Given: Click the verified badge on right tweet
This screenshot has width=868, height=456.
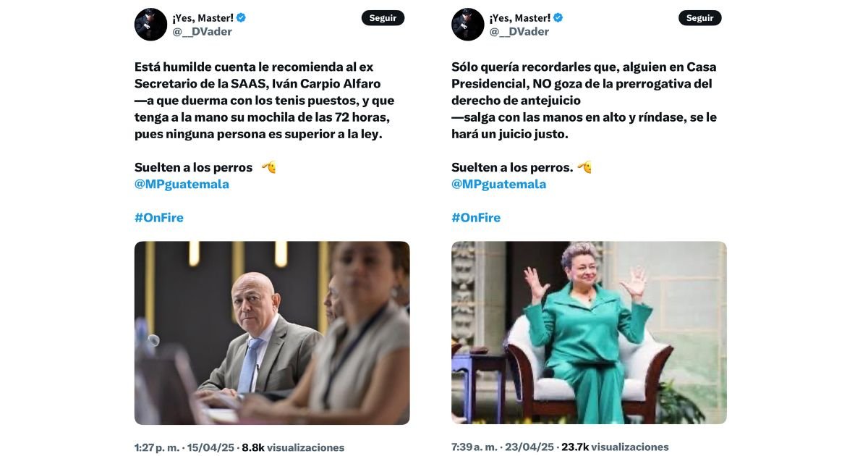Looking at the screenshot, I should pos(558,18).
